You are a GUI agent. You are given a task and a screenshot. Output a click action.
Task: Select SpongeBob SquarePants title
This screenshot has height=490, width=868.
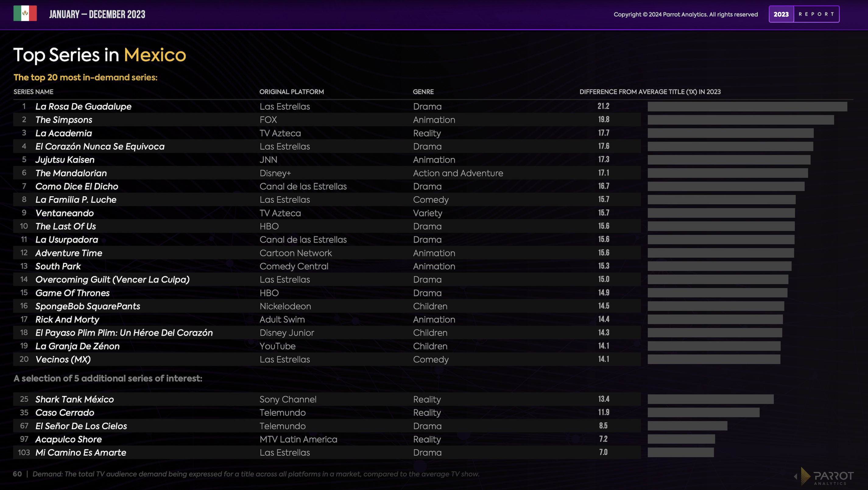coord(88,306)
